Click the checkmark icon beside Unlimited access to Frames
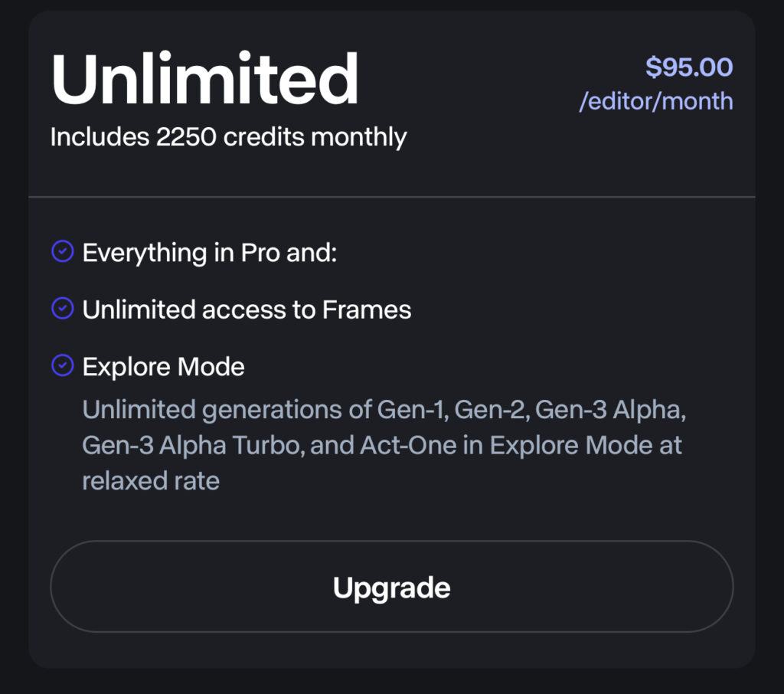 click(62, 308)
